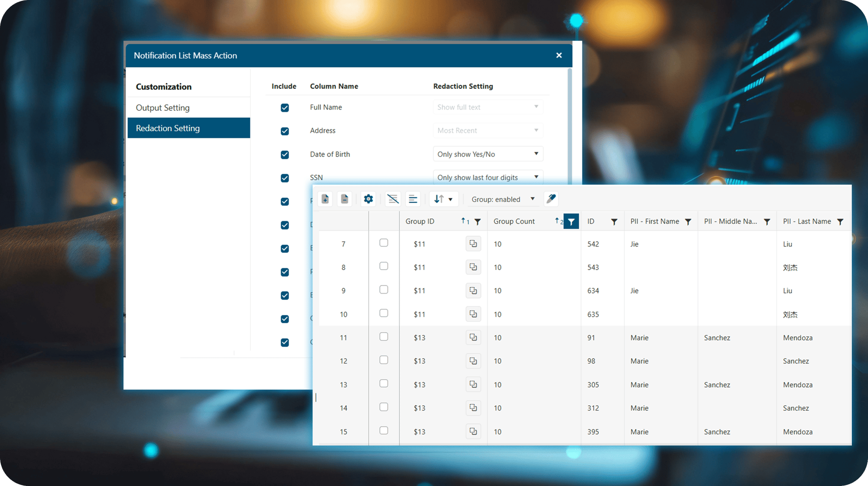Click the text alignment toolbar icon
The height and width of the screenshot is (486, 868).
pos(413,199)
